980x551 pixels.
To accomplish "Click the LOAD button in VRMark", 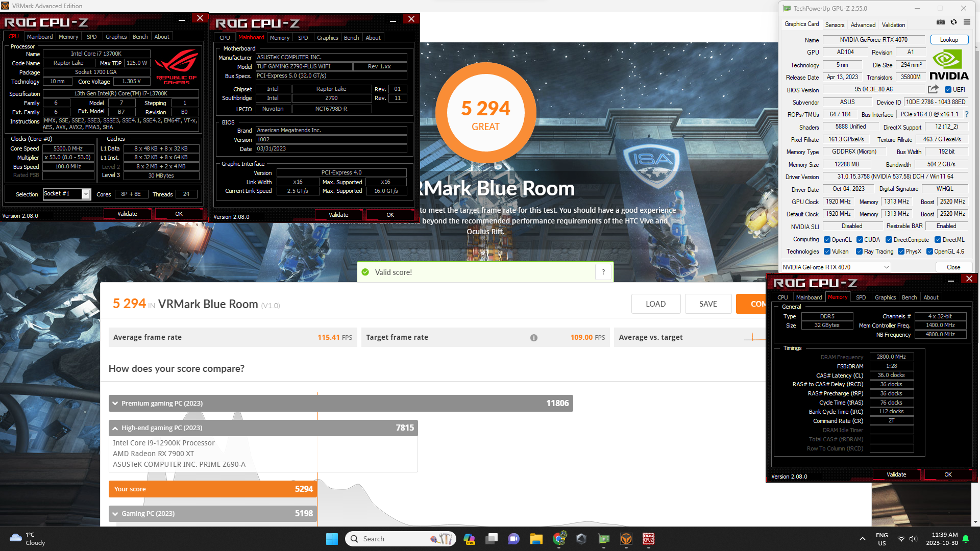I will tap(655, 304).
